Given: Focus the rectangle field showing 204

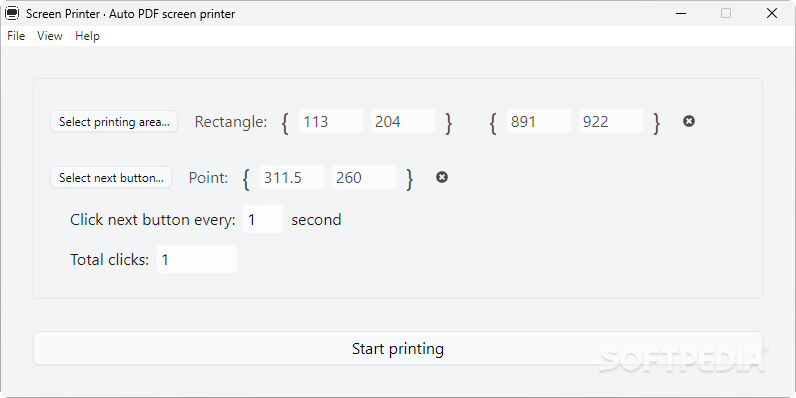Looking at the screenshot, I should coord(403,121).
